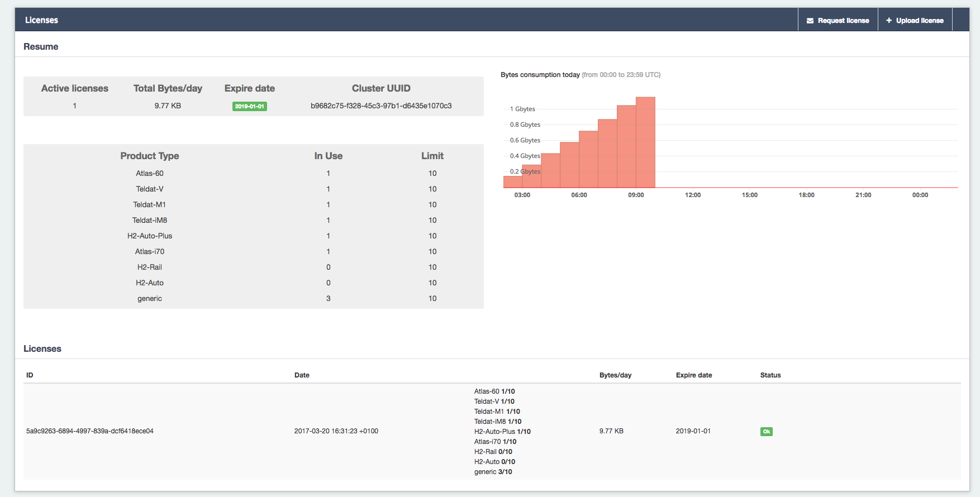Image resolution: width=980 pixels, height=497 pixels.
Task: Click license date 2017-03-20 16:31:23 +0100
Action: pyautogui.click(x=336, y=431)
